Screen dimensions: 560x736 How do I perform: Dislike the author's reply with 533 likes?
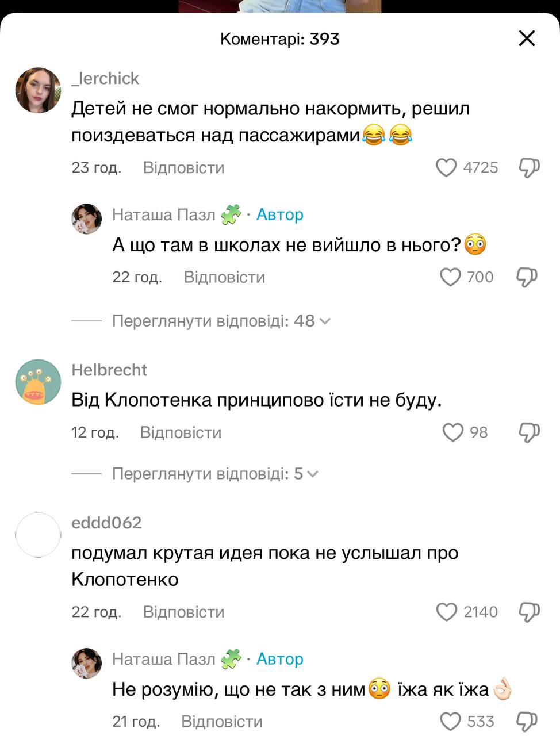pos(527,721)
